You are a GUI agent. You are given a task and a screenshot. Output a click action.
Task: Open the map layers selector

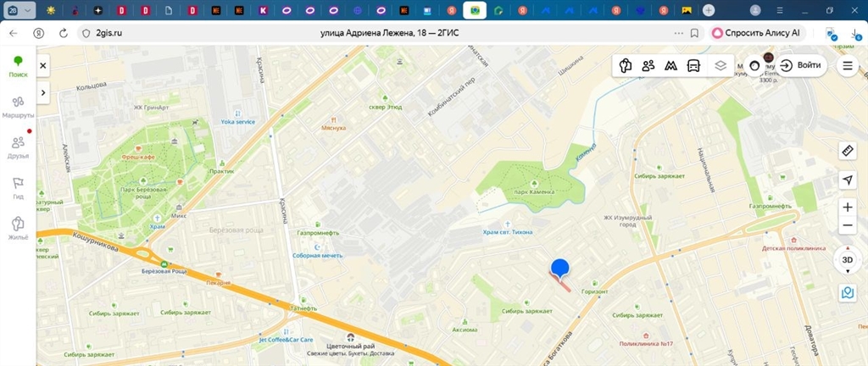click(x=720, y=65)
